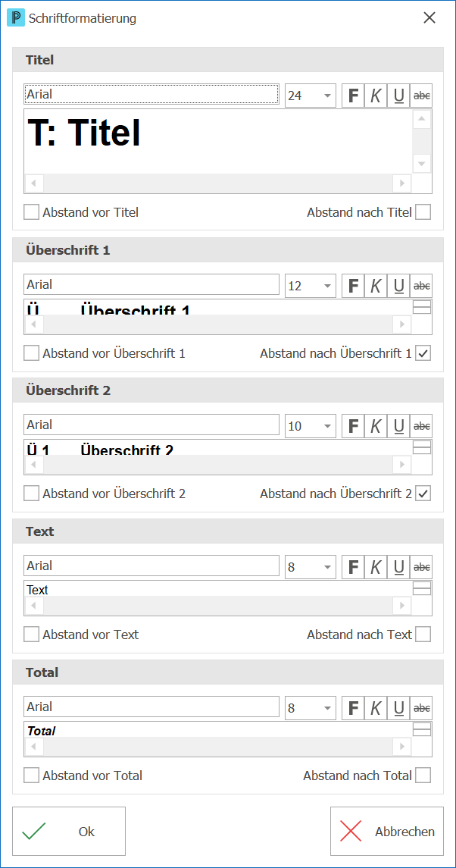Click the Abbrechen button
The height and width of the screenshot is (868, 456).
click(x=387, y=832)
